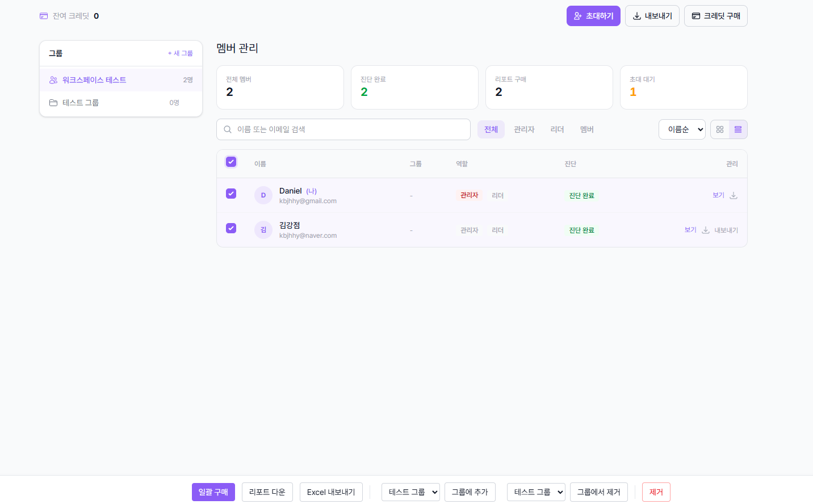Image resolution: width=813 pixels, height=504 pixels.
Task: Open the 이름순 sort dropdown
Action: click(x=682, y=129)
